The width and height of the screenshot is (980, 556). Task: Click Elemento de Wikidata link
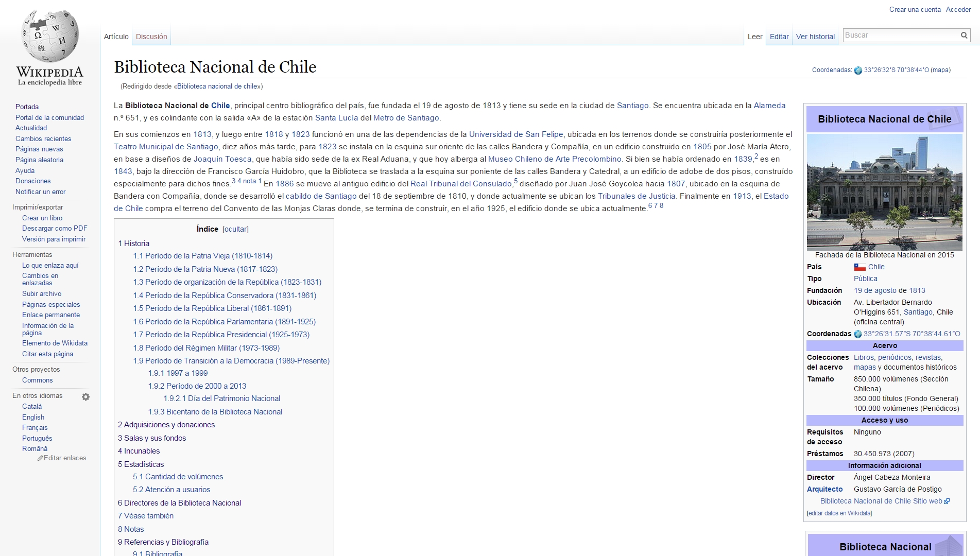point(55,343)
